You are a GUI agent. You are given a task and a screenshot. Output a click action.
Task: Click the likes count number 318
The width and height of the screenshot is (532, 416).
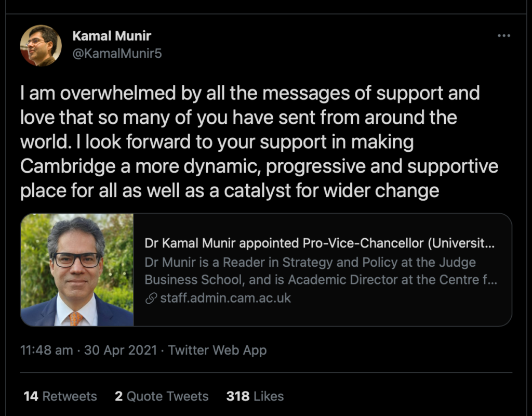coord(238,396)
